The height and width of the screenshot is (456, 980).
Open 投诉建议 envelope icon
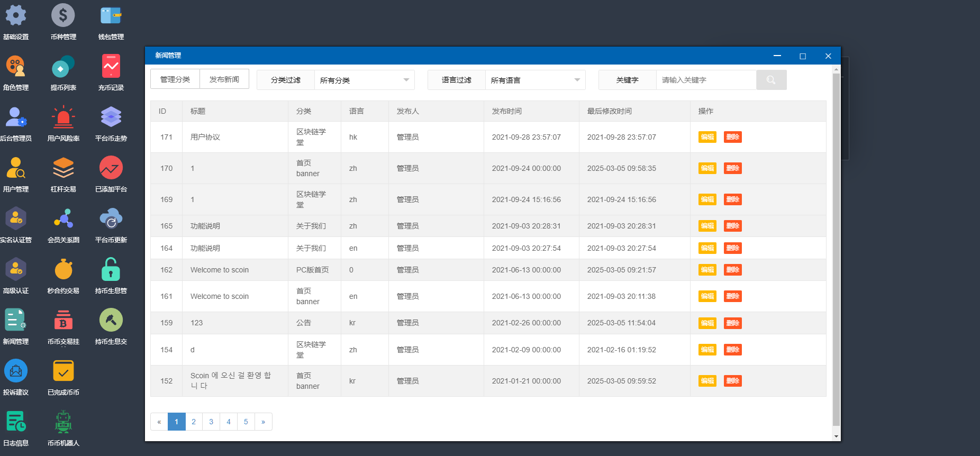(x=16, y=371)
